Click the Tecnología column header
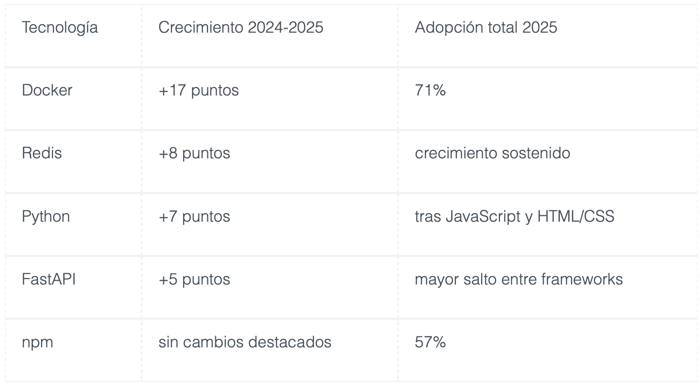 [x=60, y=28]
